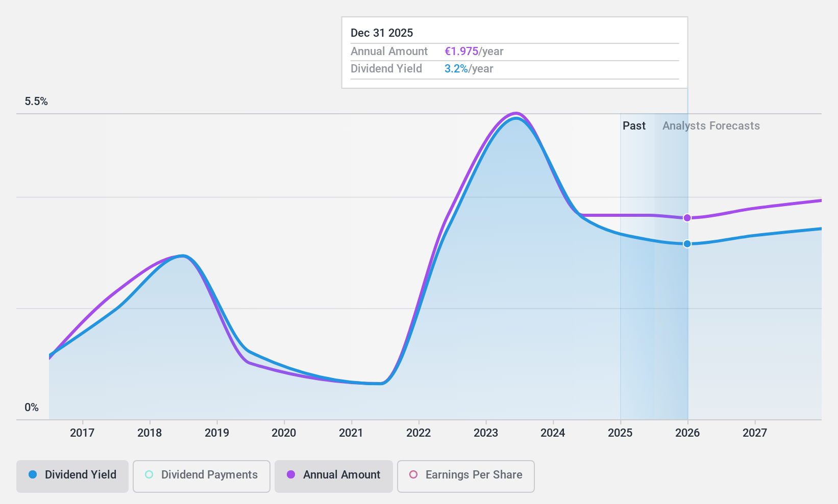Click the Dec 31 2025 tooltip date
This screenshot has width=838, height=504.
(382, 33)
